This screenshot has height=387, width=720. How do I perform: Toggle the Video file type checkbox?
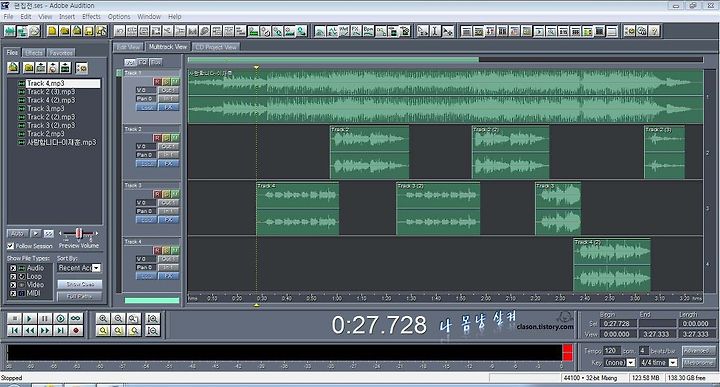tap(13, 285)
